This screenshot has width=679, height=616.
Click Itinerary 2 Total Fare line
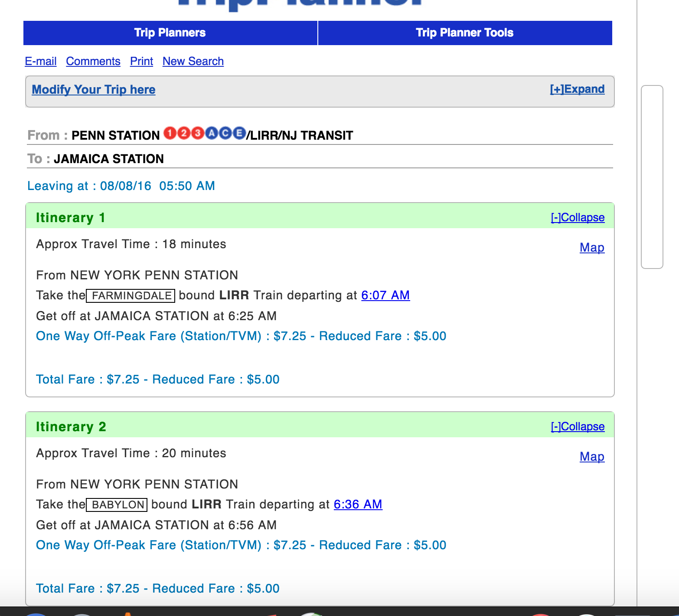[x=158, y=588]
